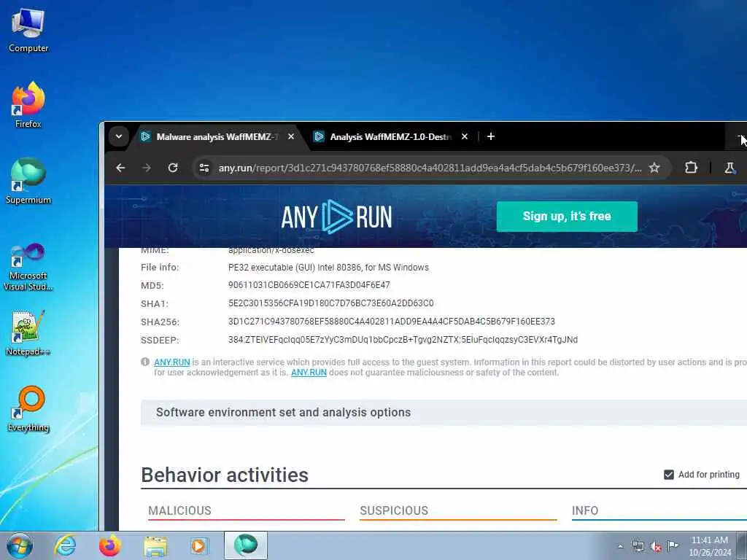Image resolution: width=747 pixels, height=560 pixels.
Task: Open the Microsoft Visual Studio shortcut
Action: pos(28,267)
